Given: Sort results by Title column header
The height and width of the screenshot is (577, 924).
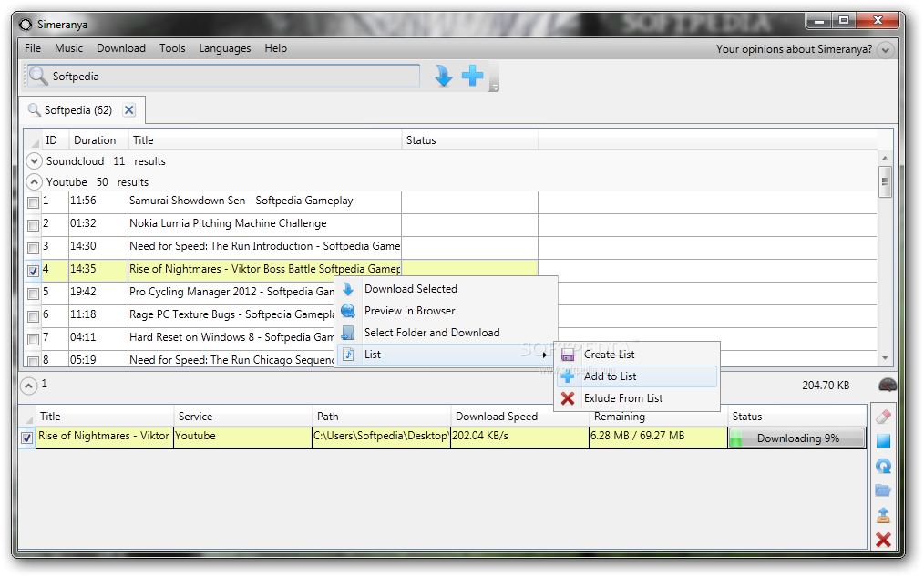Looking at the screenshot, I should coord(264,140).
